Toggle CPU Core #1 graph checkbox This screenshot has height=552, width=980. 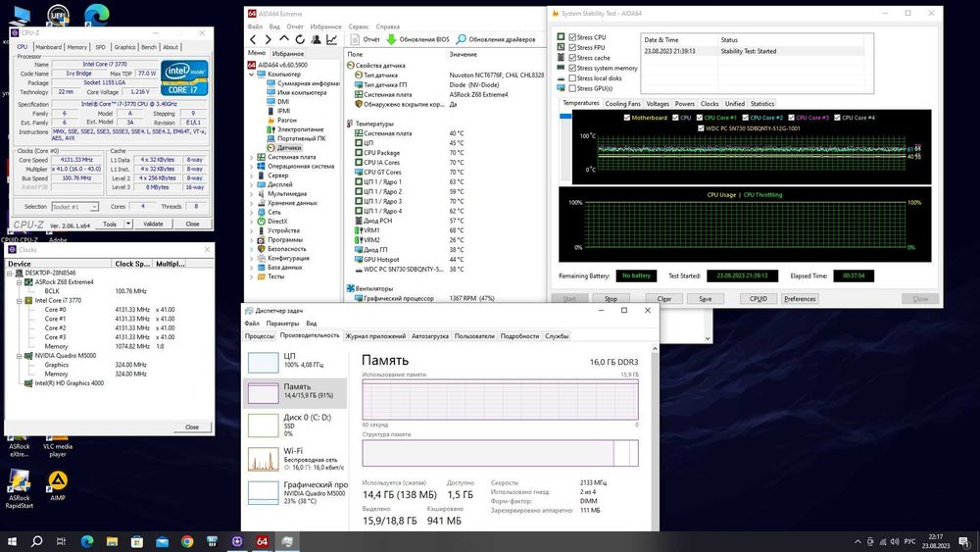click(x=700, y=118)
